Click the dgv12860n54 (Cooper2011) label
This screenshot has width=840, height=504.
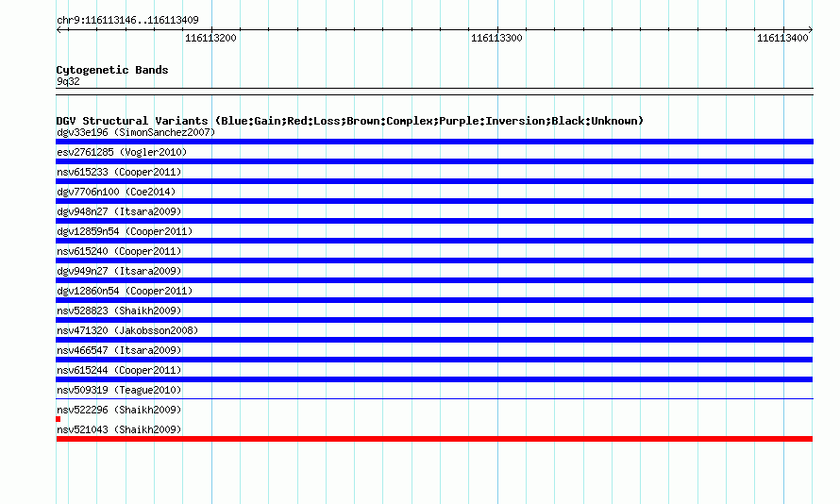[125, 291]
